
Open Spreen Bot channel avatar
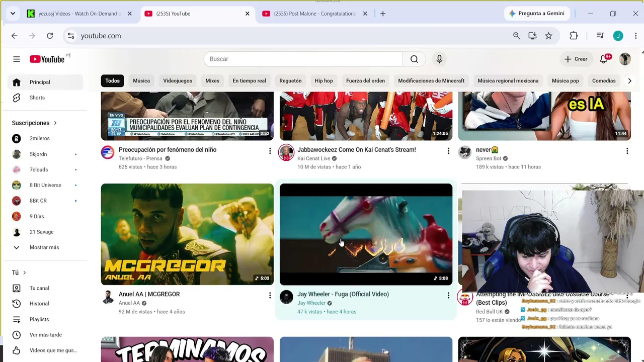tap(465, 152)
